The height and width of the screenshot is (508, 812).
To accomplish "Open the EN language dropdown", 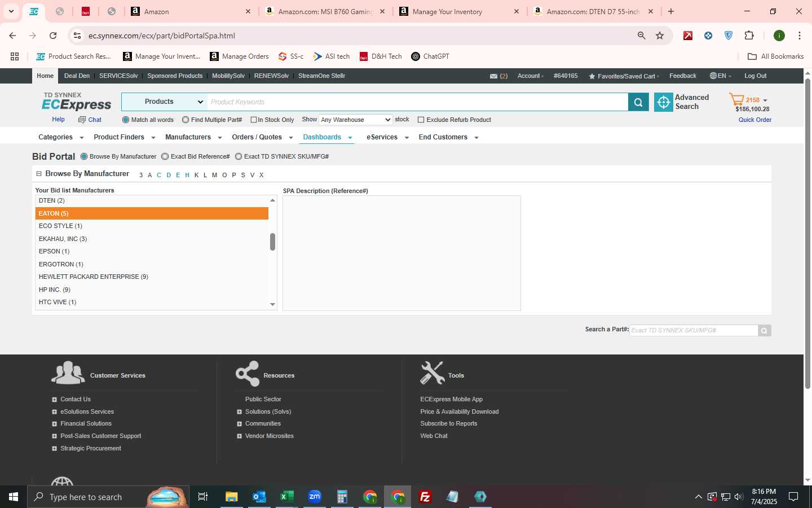I will click(720, 76).
